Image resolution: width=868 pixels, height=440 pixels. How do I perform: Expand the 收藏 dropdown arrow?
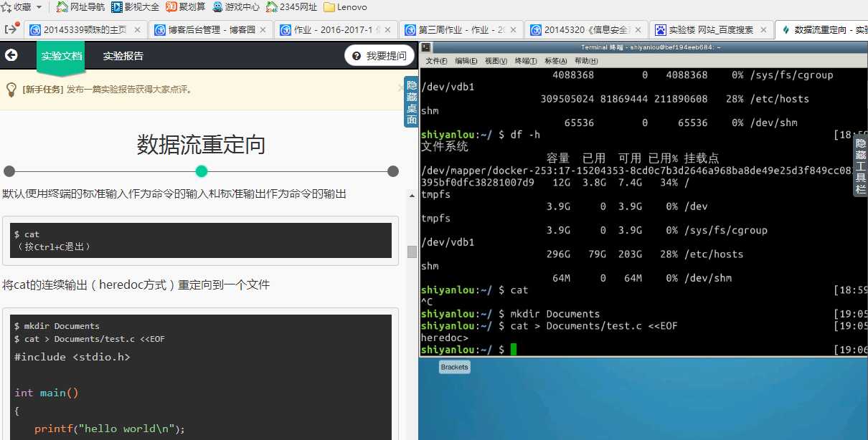(39, 7)
